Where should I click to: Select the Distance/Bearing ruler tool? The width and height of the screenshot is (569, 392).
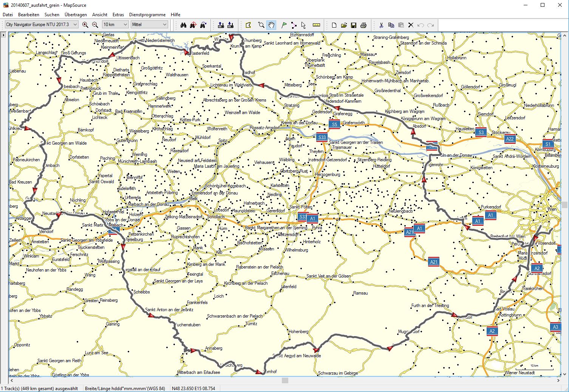(316, 25)
